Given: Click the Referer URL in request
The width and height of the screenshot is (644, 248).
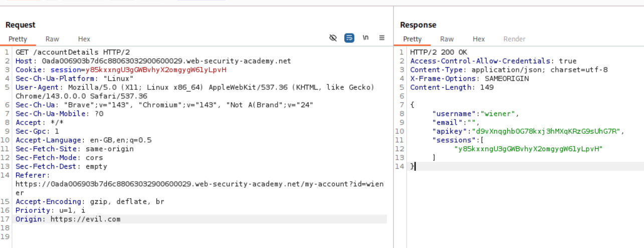Looking at the screenshot, I should pos(199,184).
